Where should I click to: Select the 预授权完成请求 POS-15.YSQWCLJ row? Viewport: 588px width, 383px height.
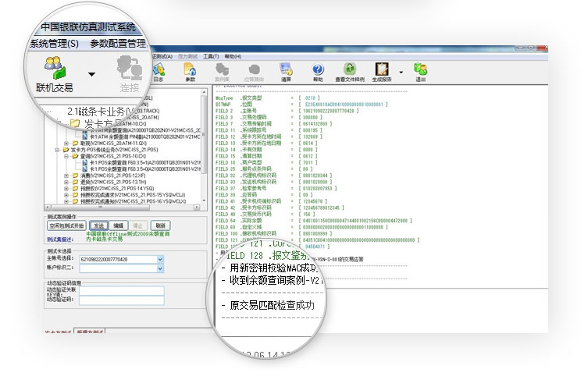pos(133,195)
